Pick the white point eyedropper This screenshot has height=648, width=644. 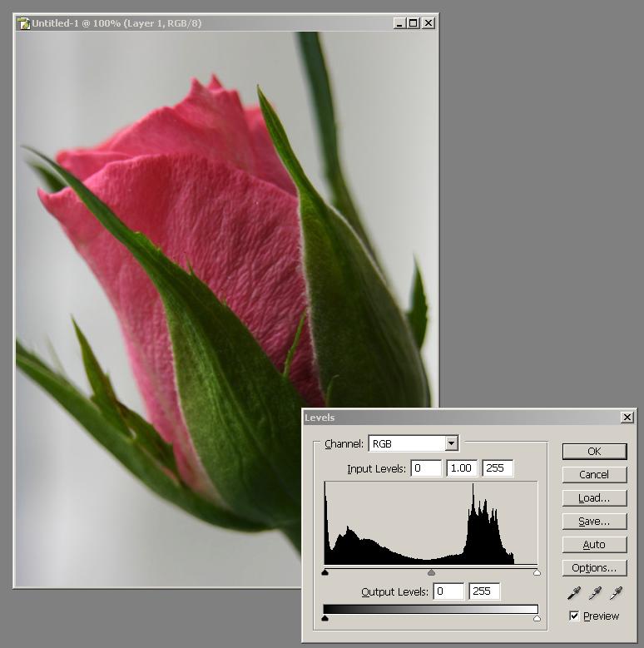(616, 593)
